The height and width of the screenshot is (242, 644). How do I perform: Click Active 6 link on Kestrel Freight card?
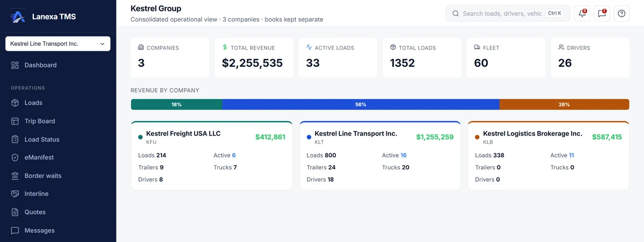click(x=225, y=155)
